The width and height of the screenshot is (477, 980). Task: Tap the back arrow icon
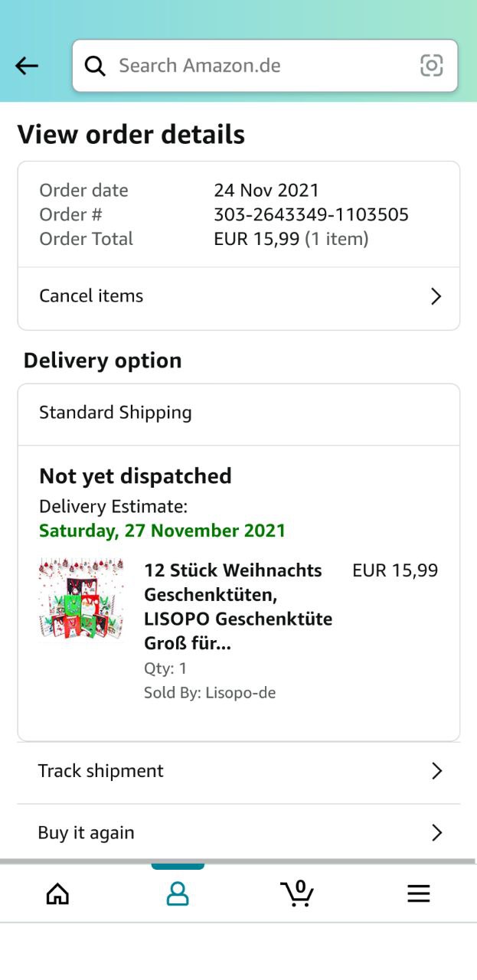[27, 66]
